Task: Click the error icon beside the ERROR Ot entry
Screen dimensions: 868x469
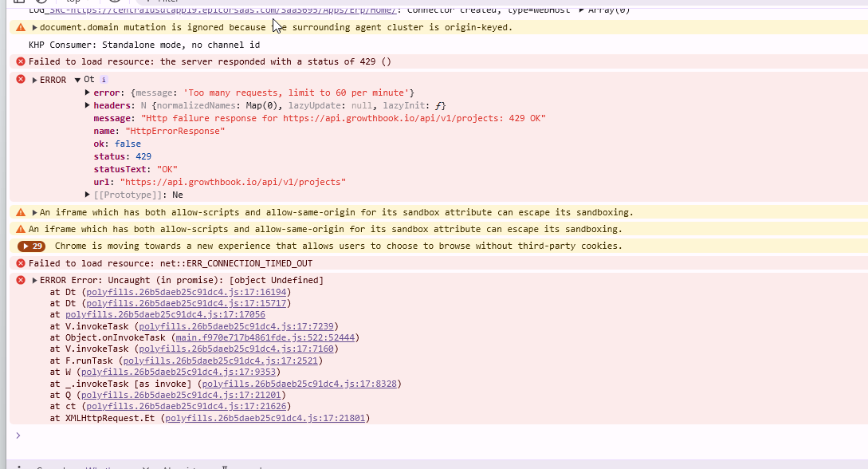Action: pyautogui.click(x=21, y=79)
